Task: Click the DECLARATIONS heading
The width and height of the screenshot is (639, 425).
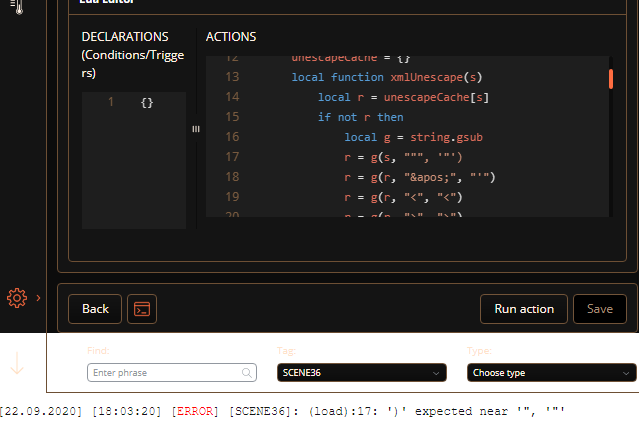Action: 125,37
